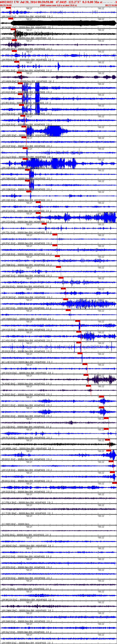Select the PB B943 EHZ station label
The height and width of the screenshot is (644, 117).
[x=27, y=416]
